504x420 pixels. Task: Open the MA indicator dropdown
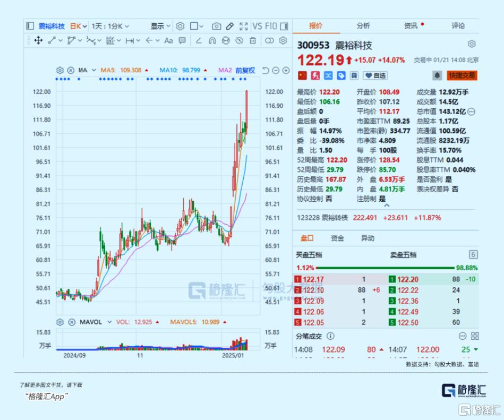(x=94, y=70)
